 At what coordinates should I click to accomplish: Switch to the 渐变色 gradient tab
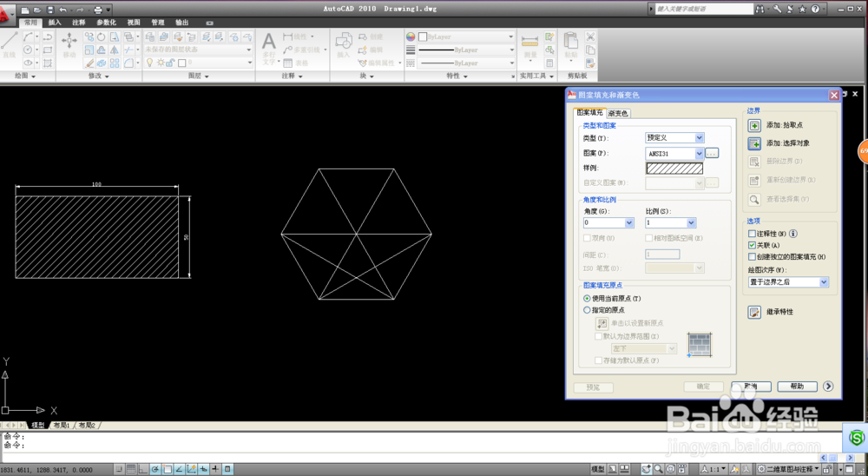pyautogui.click(x=618, y=113)
